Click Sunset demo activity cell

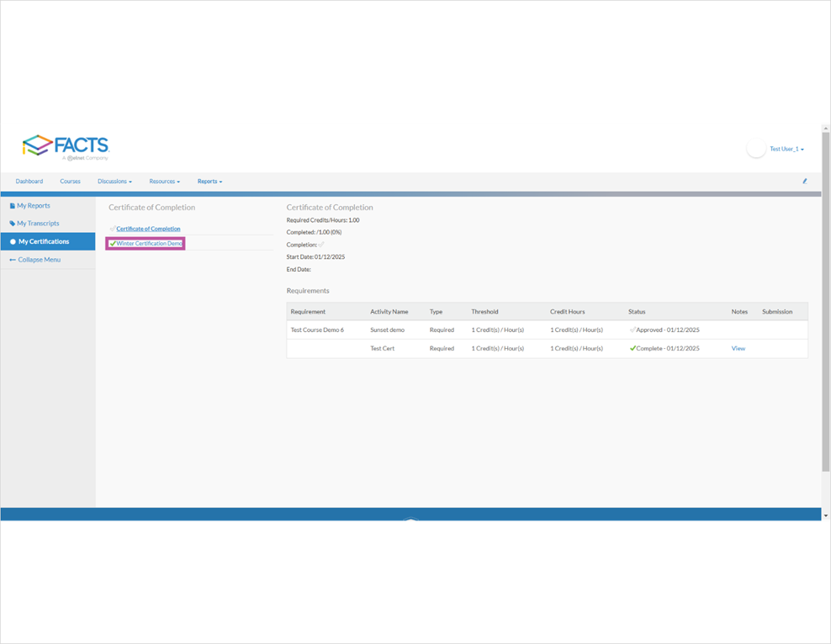click(x=387, y=330)
